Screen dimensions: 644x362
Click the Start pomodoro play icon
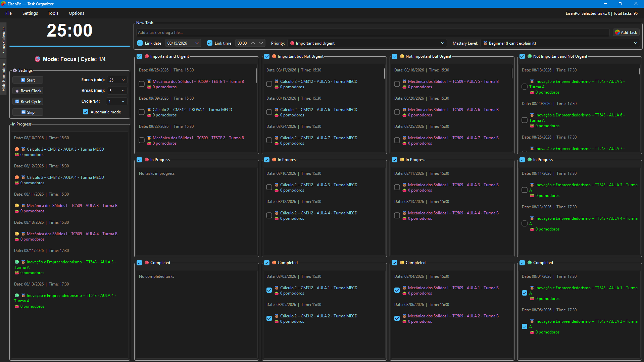[x=23, y=80]
